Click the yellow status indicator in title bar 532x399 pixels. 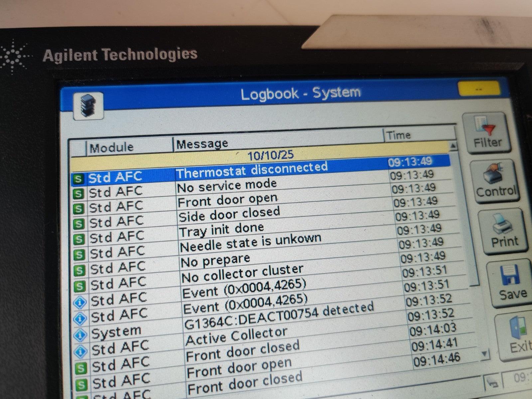pos(479,89)
